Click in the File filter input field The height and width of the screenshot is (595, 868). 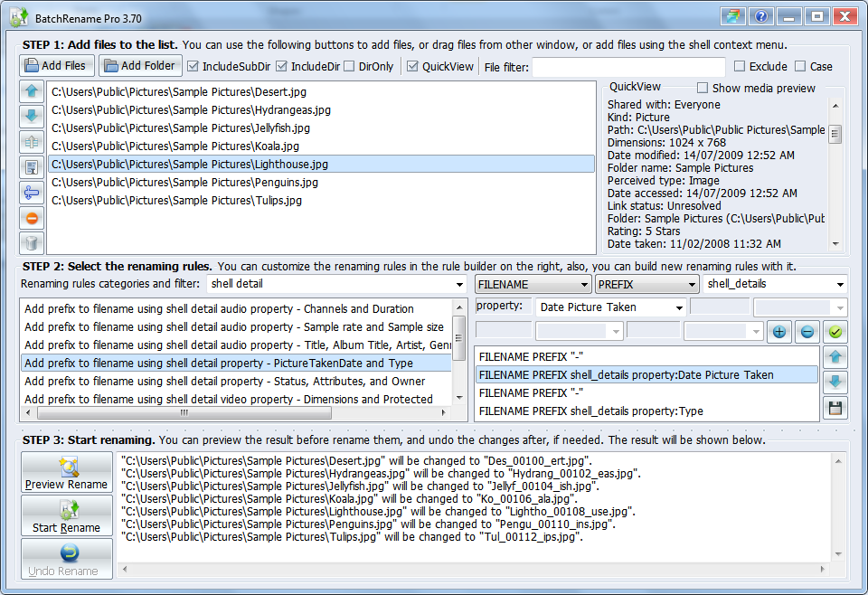point(628,67)
